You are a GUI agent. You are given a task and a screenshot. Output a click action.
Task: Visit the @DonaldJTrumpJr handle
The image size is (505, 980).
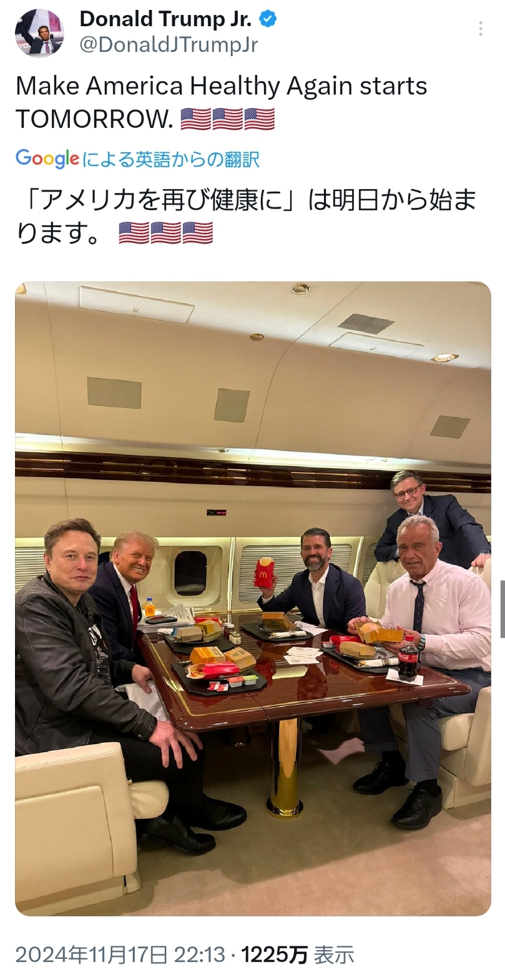[x=168, y=45]
